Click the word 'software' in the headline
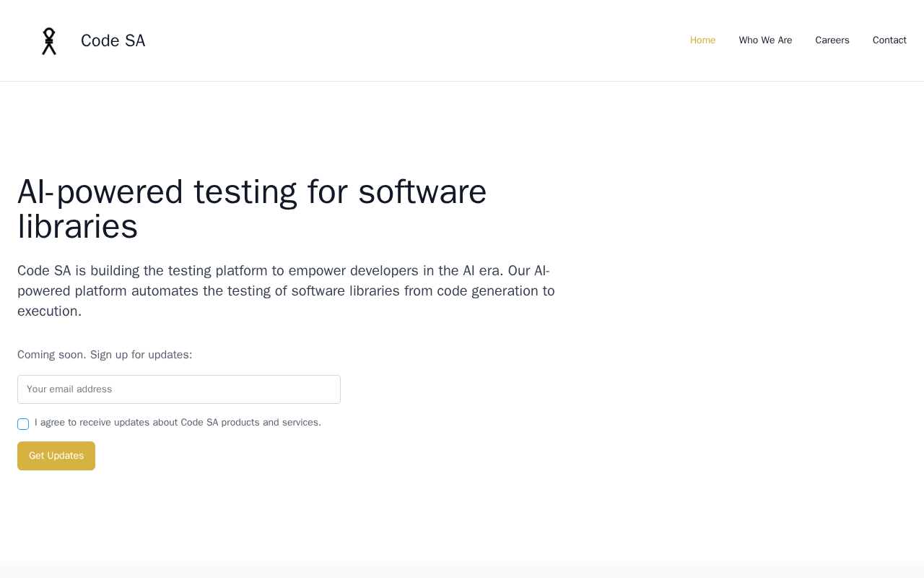The height and width of the screenshot is (578, 924). pos(422,192)
